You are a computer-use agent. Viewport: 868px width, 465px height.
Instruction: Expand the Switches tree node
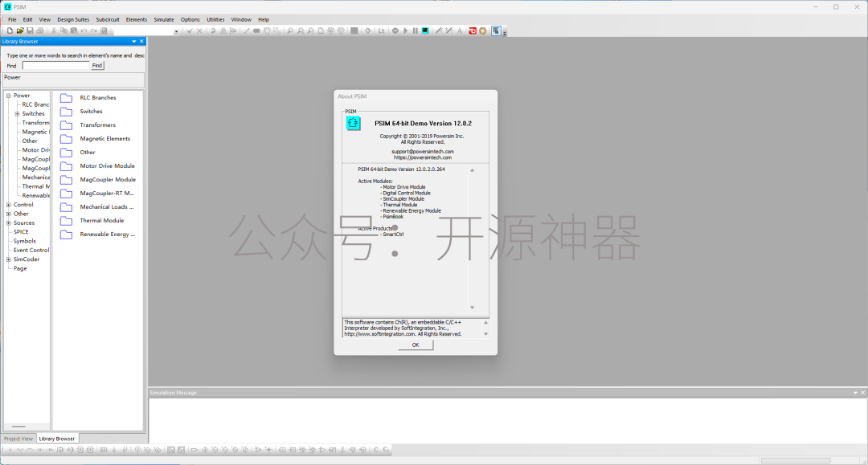tap(17, 114)
